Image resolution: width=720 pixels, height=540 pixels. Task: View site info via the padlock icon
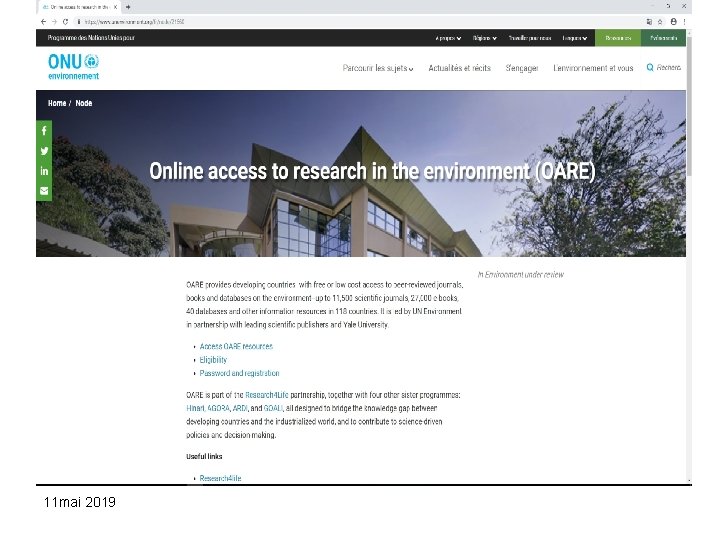[x=79, y=22]
